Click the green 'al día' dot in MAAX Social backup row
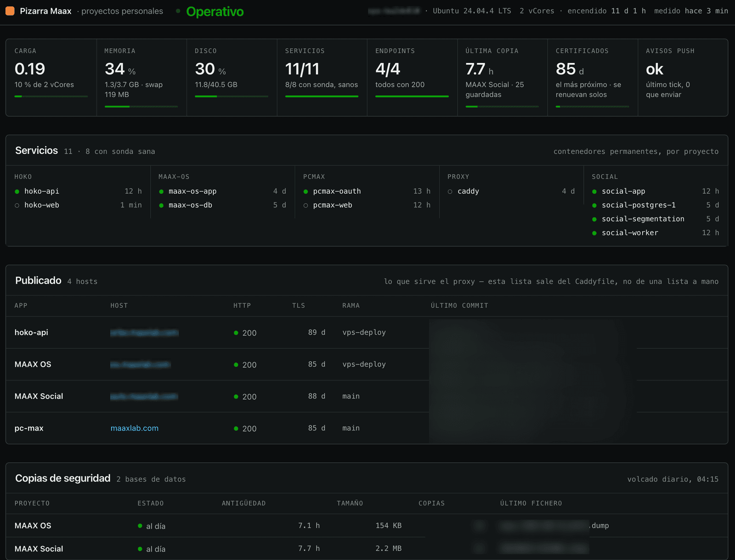The height and width of the screenshot is (560, 735). 140,549
